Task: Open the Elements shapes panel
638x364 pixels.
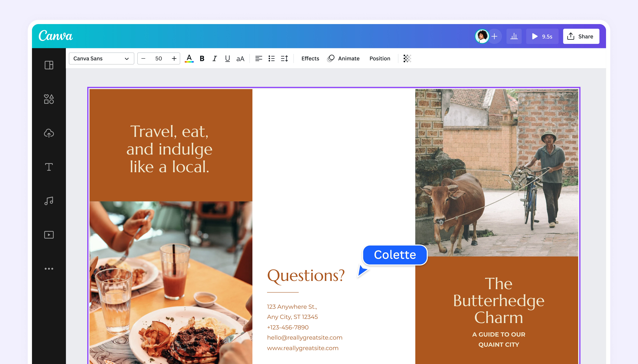Action: [x=49, y=99]
